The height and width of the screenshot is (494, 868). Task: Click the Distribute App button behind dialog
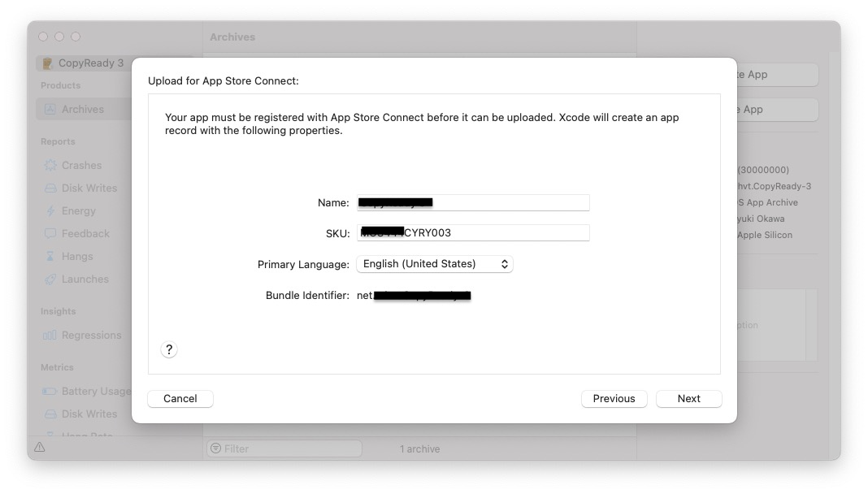777,74
